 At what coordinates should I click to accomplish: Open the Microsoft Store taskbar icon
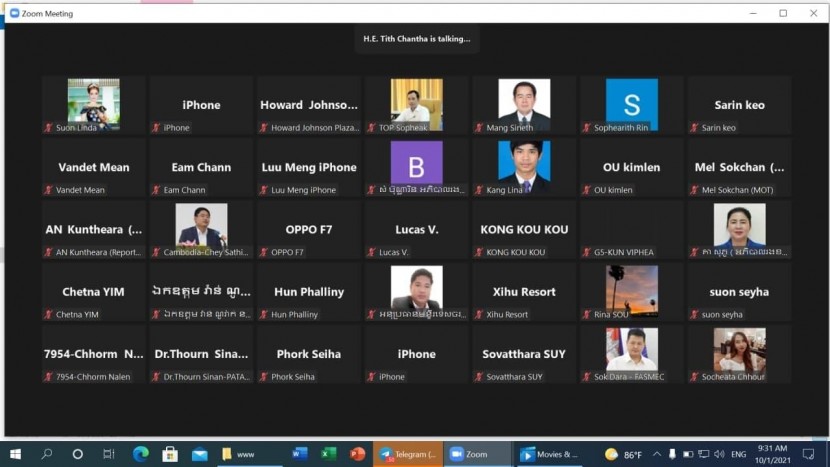coord(170,454)
